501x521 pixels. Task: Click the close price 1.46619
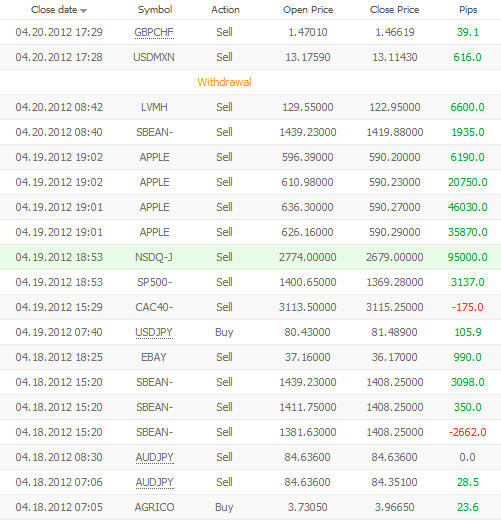tap(395, 32)
